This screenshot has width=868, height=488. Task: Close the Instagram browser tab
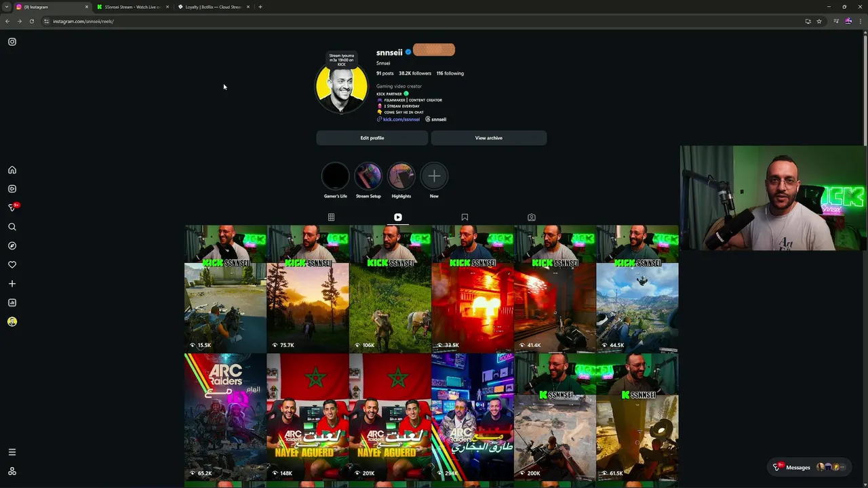87,7
